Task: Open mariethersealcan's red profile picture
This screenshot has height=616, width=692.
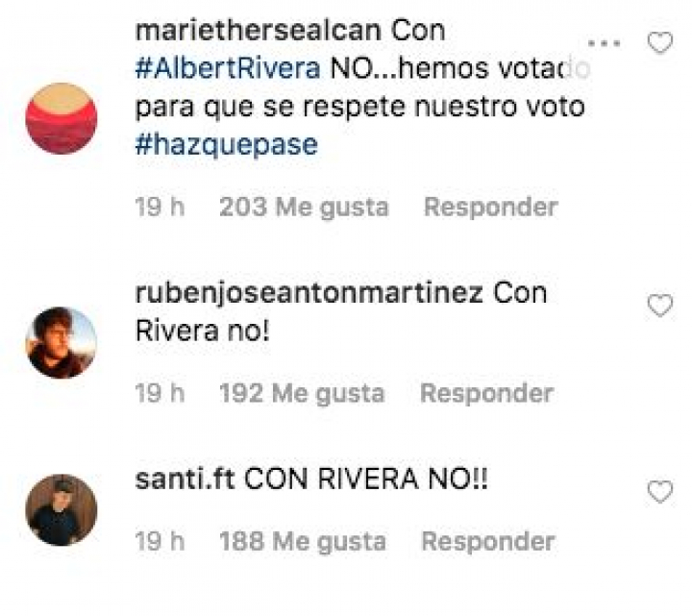Action: 62,118
